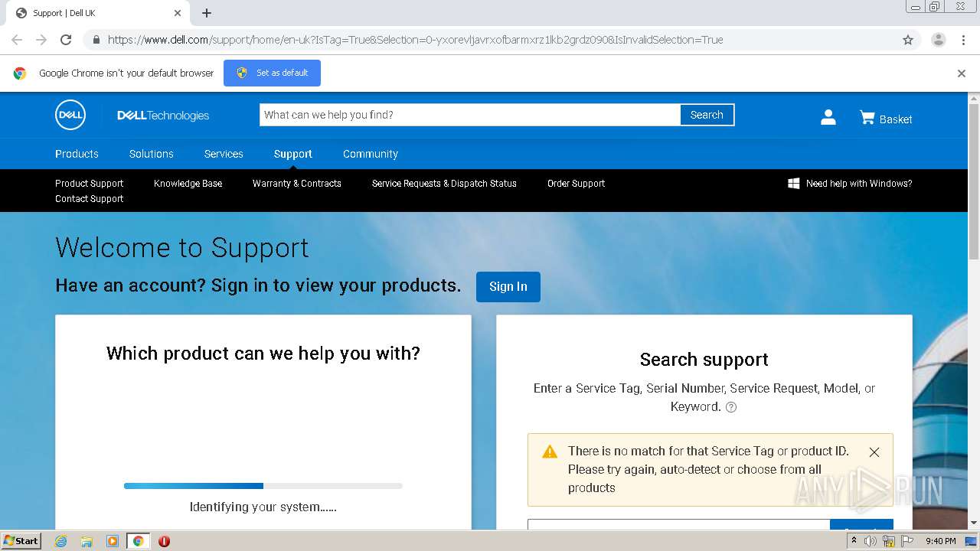The height and width of the screenshot is (551, 980).
Task: Open the Solutions menu
Action: click(152, 154)
